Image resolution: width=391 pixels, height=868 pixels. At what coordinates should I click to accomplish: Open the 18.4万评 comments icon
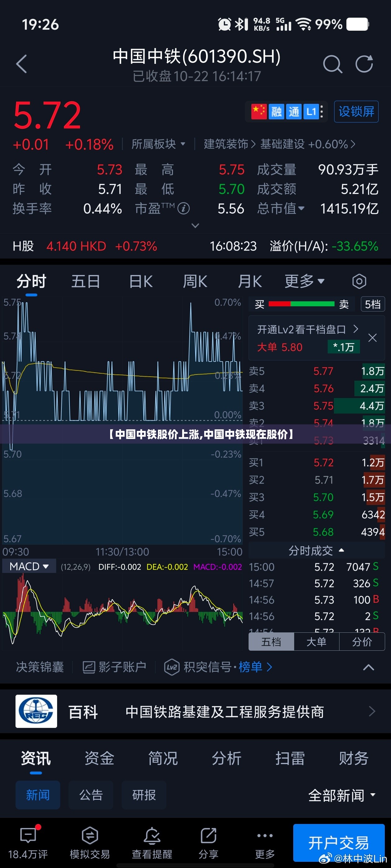coord(28,835)
